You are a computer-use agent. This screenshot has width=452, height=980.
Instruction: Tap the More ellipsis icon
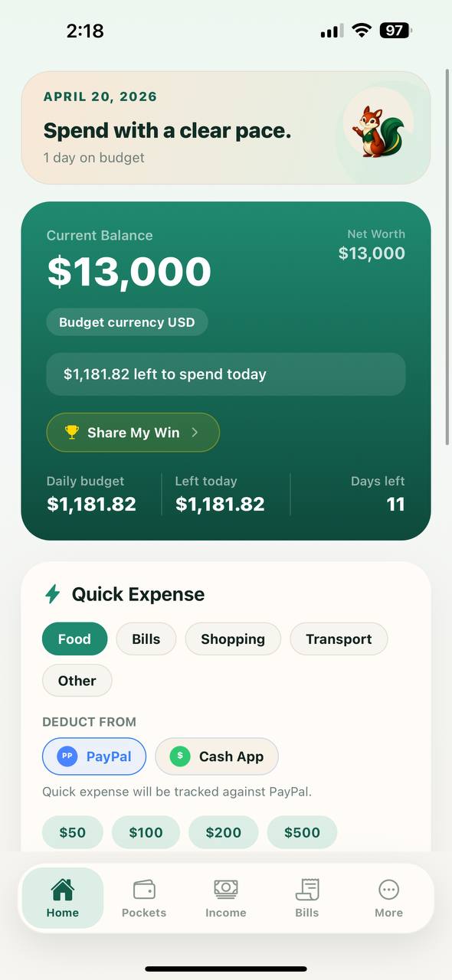point(388,887)
